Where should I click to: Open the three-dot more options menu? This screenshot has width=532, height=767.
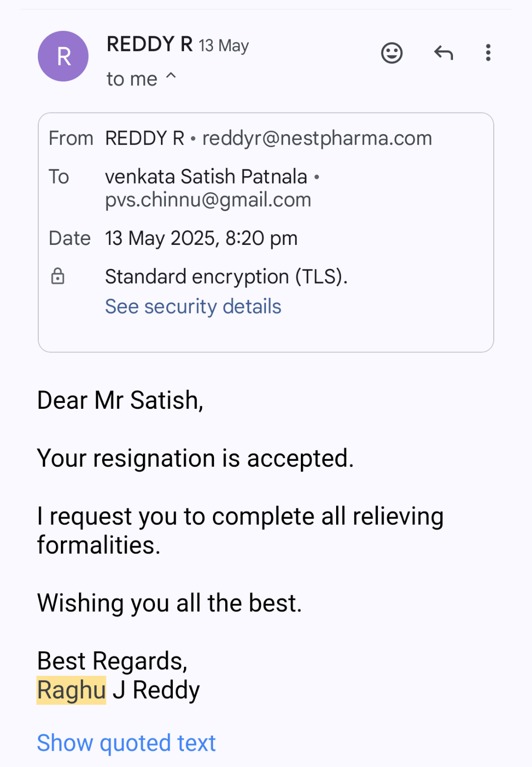pos(488,53)
